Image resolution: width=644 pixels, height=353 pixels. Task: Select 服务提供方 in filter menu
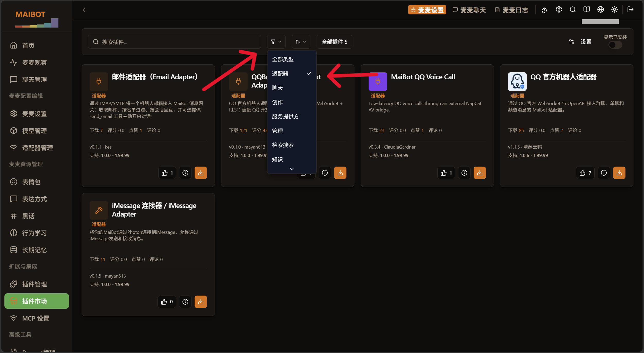coord(292,116)
